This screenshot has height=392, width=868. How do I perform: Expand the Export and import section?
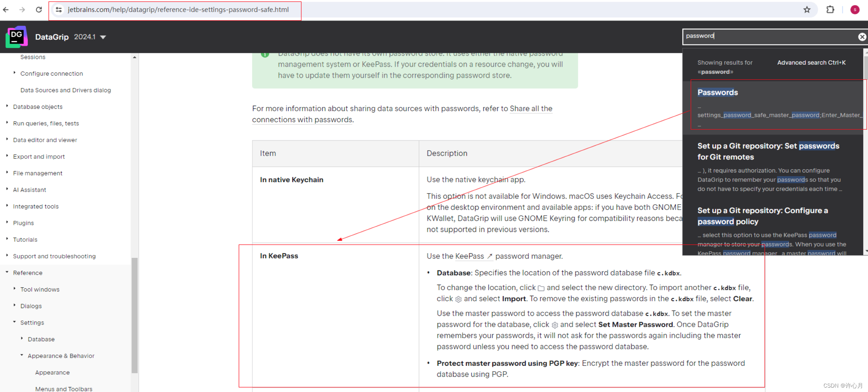point(39,157)
